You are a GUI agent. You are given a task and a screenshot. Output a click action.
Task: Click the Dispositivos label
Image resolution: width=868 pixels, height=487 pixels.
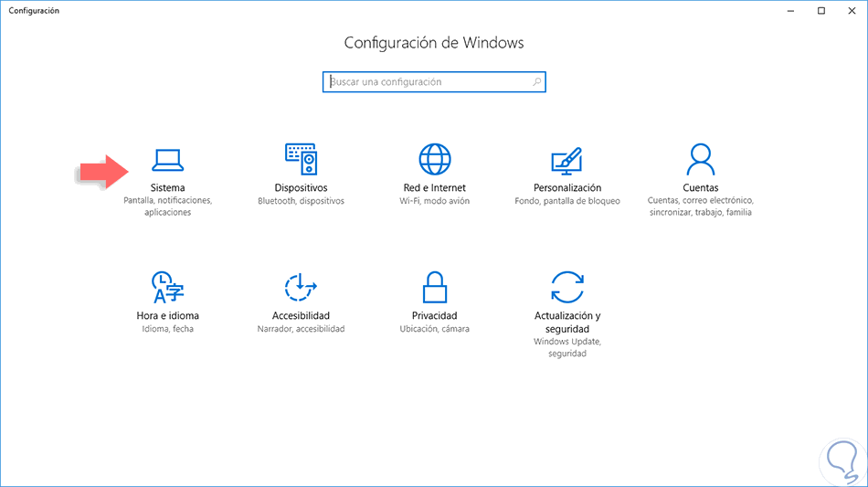[302, 187]
